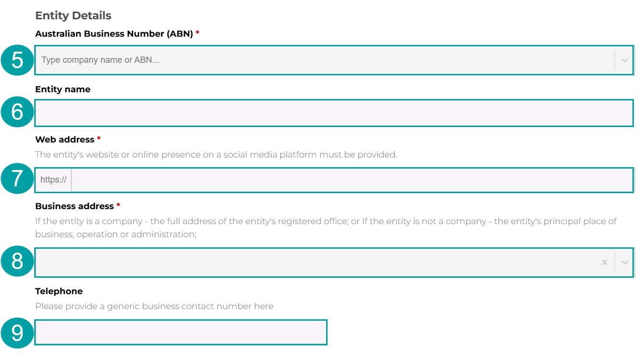Click the https:// prefix on Web address
This screenshot has height=356, width=644.
53,179
